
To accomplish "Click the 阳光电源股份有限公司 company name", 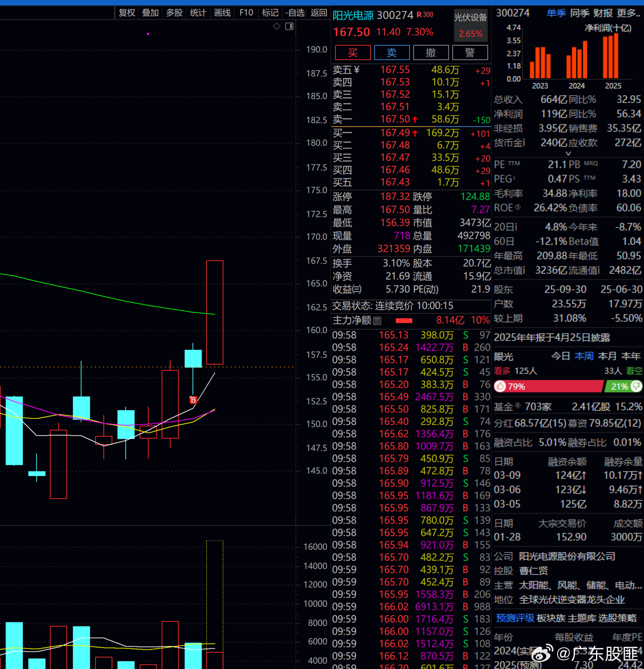I will 567,557.
